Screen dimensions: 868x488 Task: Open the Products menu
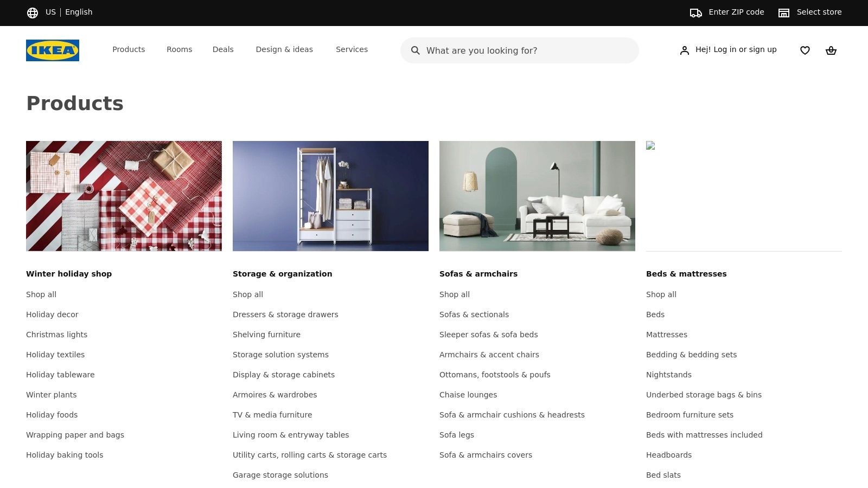pos(129,49)
